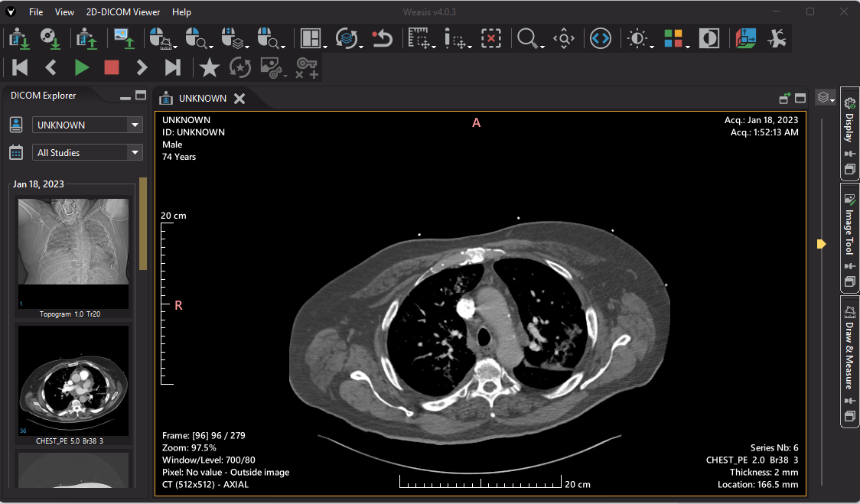The image size is (860, 504).
Task: Click the key object image icon
Action: click(x=271, y=68)
